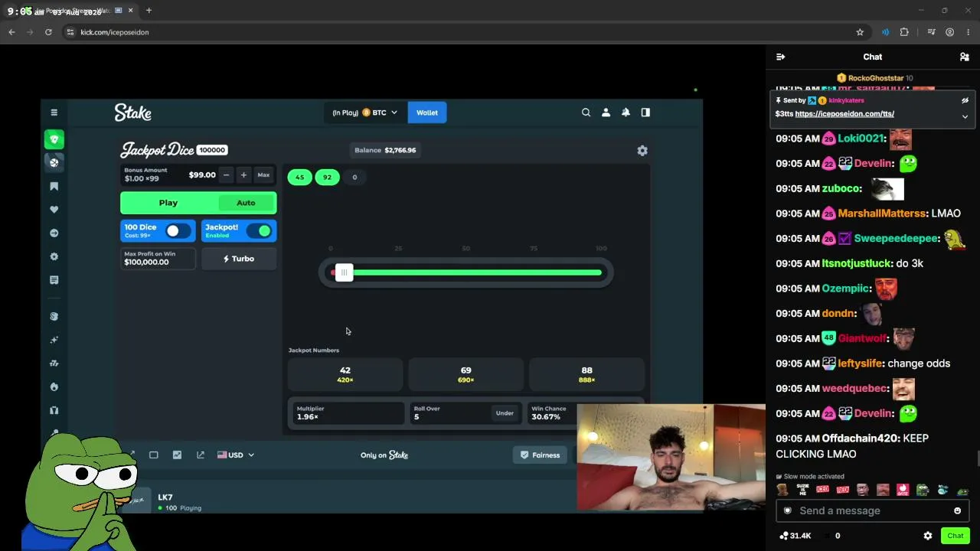Screen dimensions: 980x551
Task: Open the iceposeidon.com/tts link
Action: coord(844,113)
